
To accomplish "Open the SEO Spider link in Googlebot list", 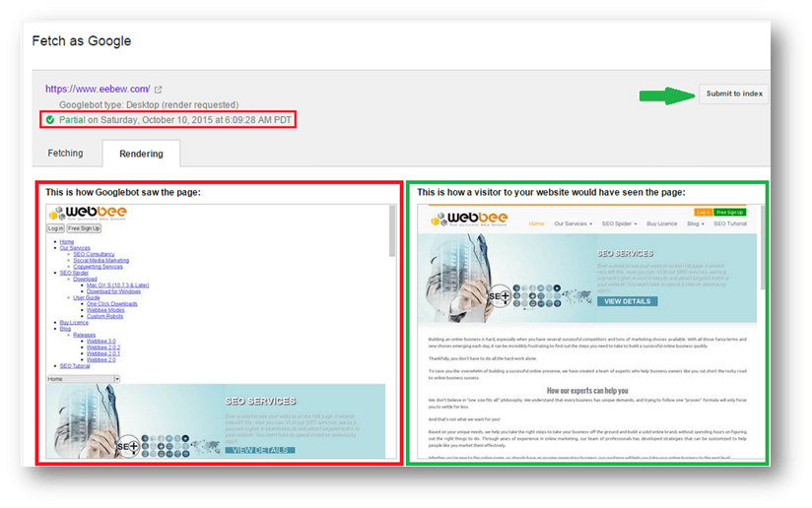I will pos(74,273).
